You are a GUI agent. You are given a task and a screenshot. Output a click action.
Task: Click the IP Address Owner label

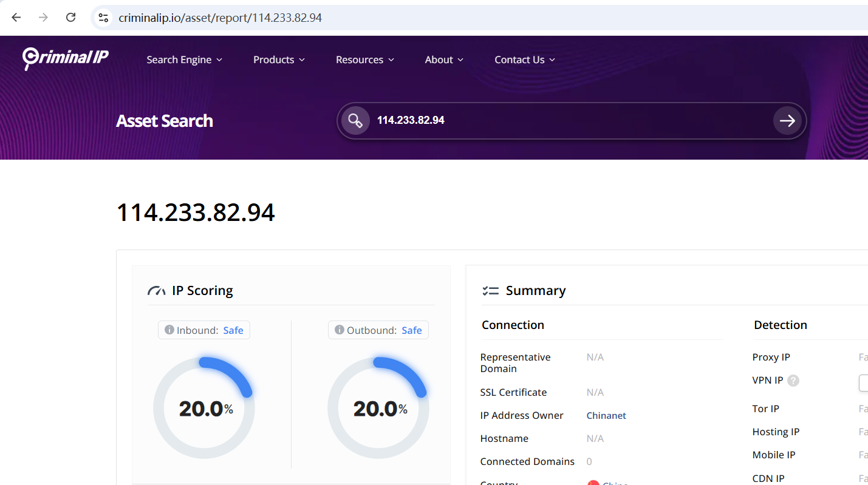(x=522, y=416)
